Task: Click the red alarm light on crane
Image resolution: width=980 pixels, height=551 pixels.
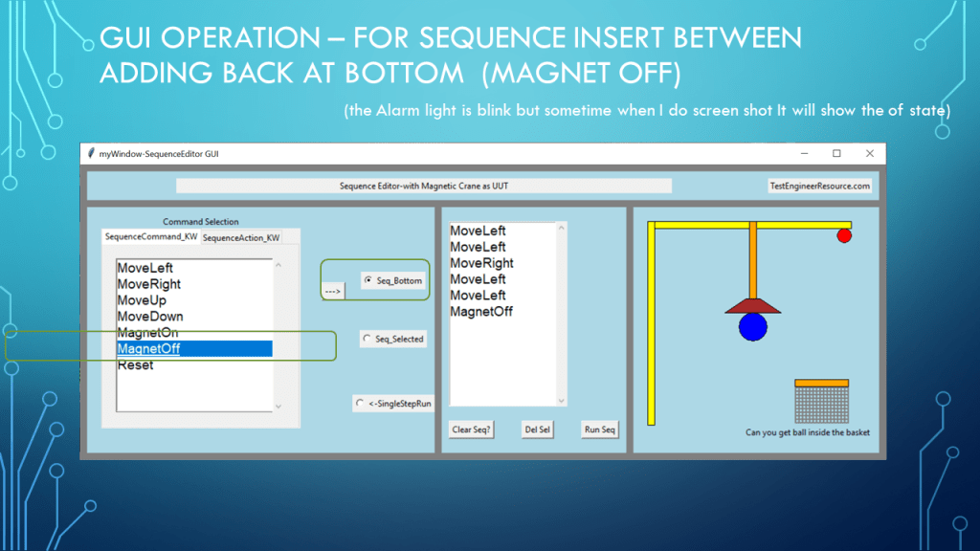Action: point(844,235)
